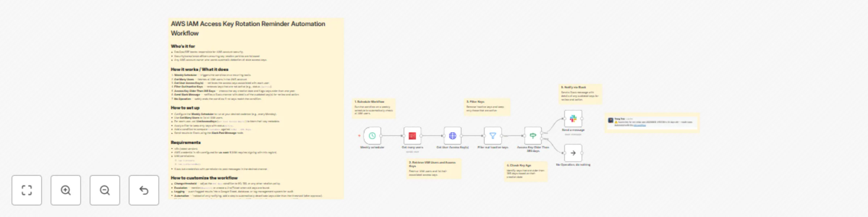This screenshot has width=868, height=217.
Task: Click the 'How it works / What it does' heading
Action: pyautogui.click(x=200, y=69)
